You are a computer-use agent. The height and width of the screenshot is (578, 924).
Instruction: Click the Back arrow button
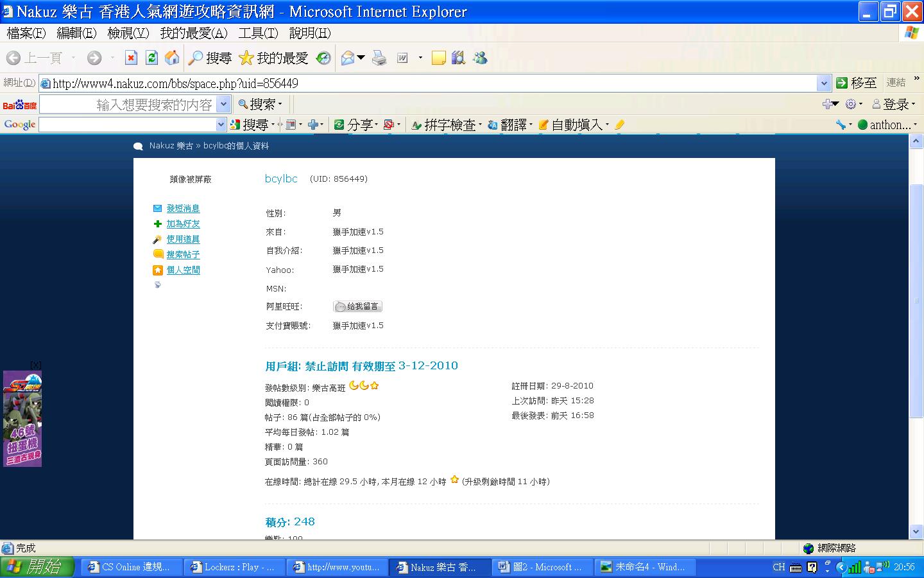pos(13,58)
